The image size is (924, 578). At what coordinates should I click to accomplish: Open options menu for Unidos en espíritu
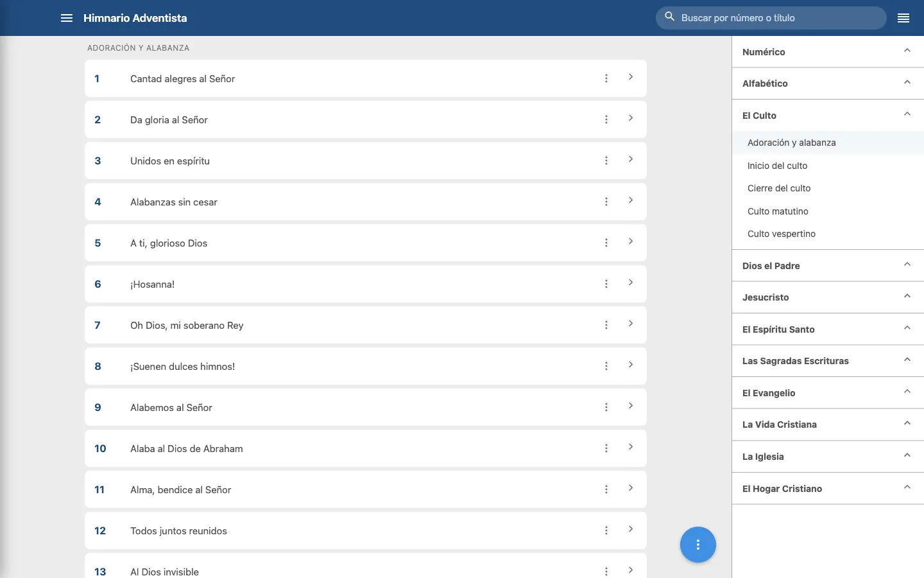[606, 161]
